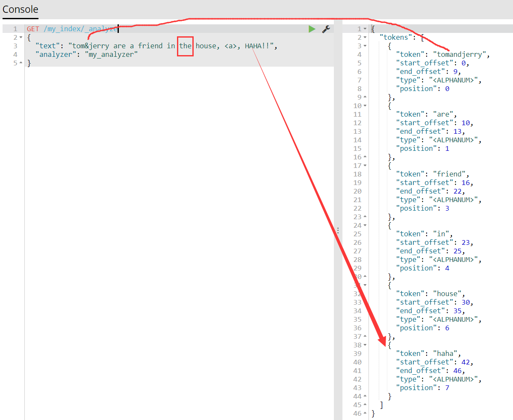Viewport: 513px width, 420px height.
Task: Collapse the "tokens" array fold at line 2
Action: [x=365, y=38]
